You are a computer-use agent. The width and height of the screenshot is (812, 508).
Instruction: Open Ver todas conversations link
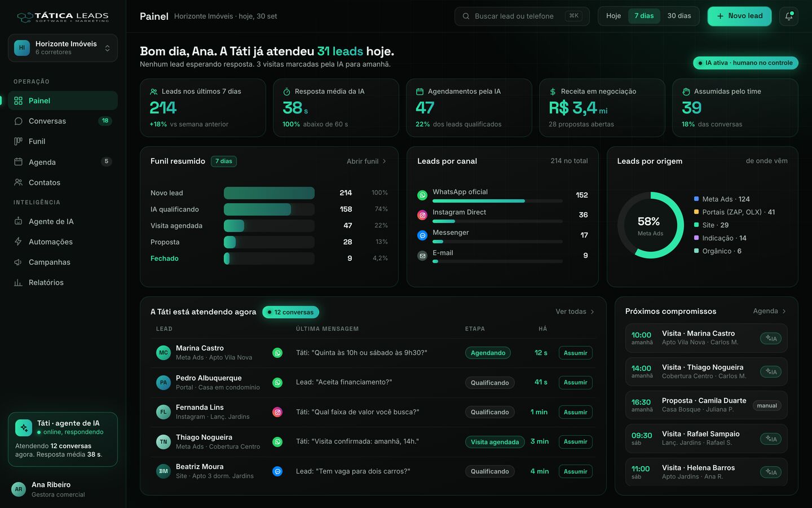tap(575, 312)
